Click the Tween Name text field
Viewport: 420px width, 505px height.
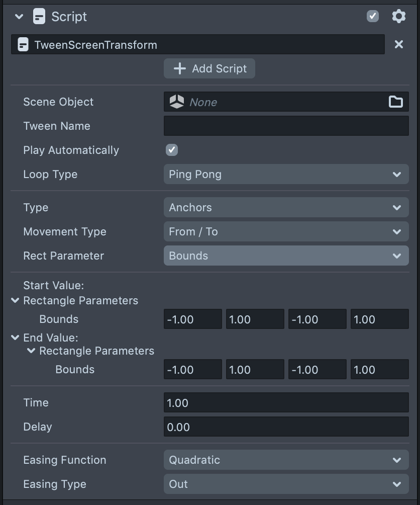(x=286, y=126)
